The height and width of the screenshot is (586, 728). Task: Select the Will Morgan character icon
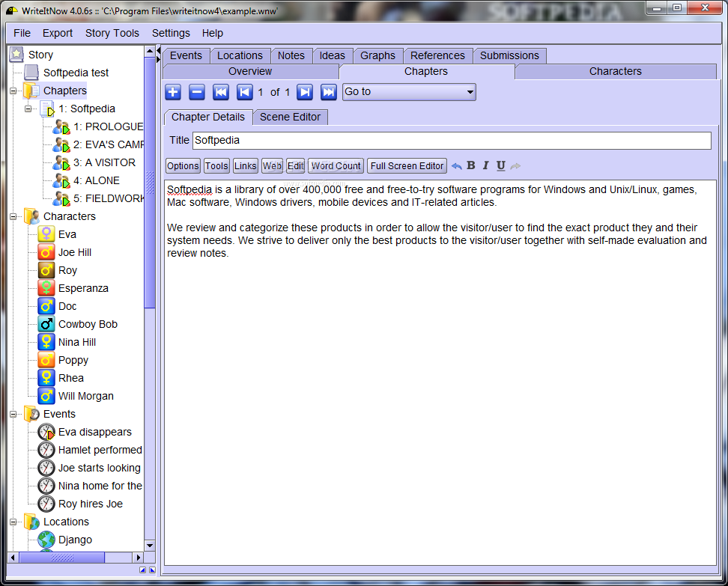pos(46,396)
